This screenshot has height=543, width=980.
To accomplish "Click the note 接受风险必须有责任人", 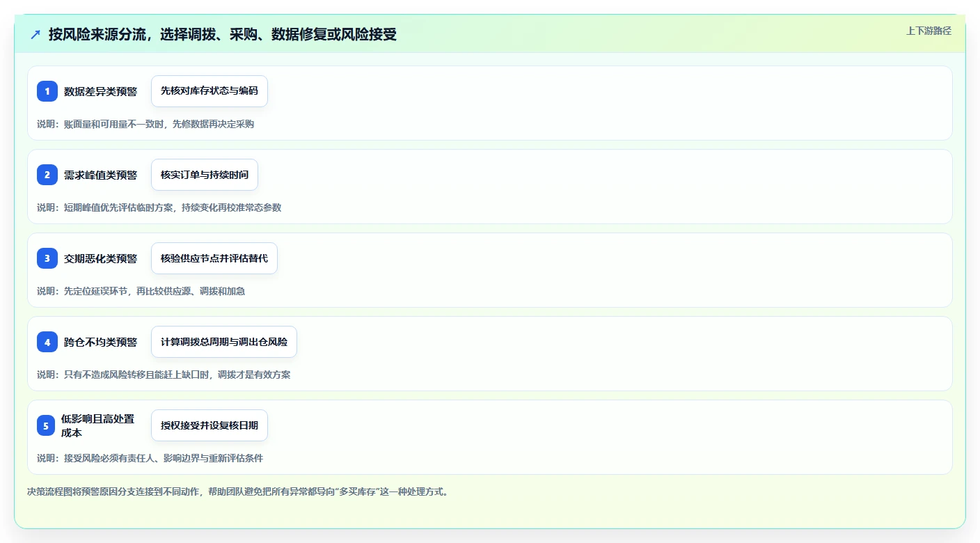I will (150, 458).
